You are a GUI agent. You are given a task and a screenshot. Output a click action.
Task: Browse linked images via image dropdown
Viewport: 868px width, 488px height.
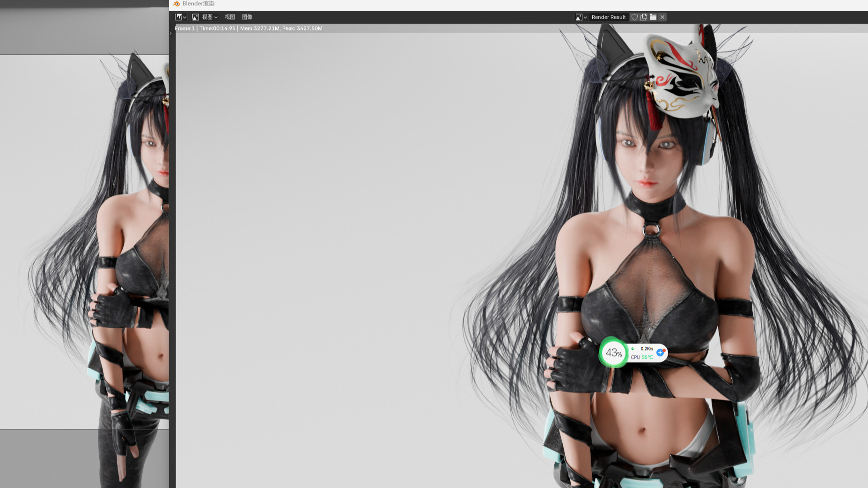click(581, 17)
